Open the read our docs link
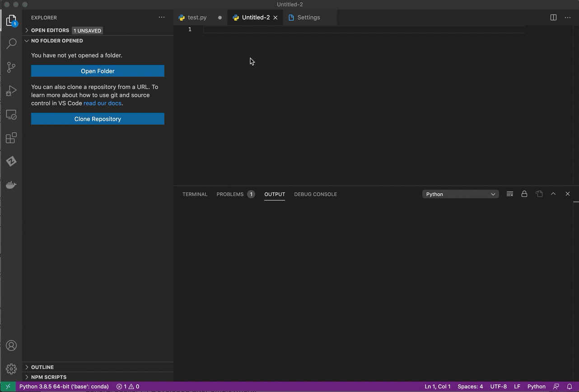This screenshot has width=579, height=392. pos(102,103)
